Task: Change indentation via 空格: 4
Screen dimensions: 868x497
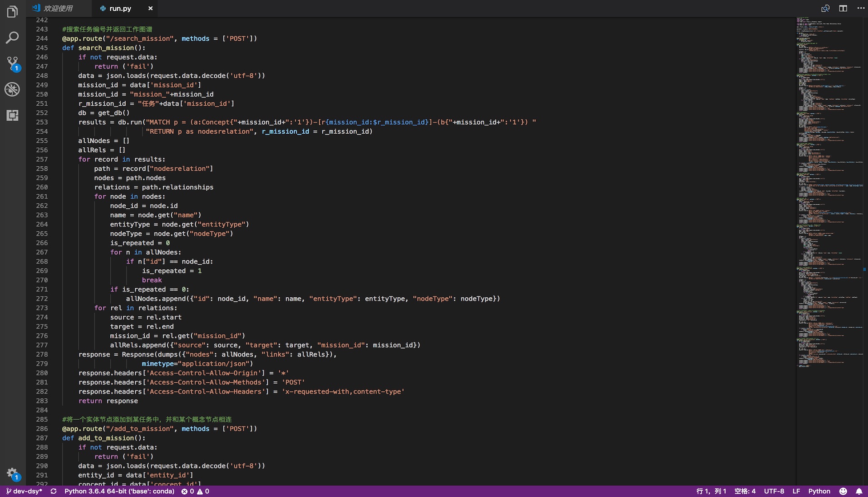Action: click(745, 491)
